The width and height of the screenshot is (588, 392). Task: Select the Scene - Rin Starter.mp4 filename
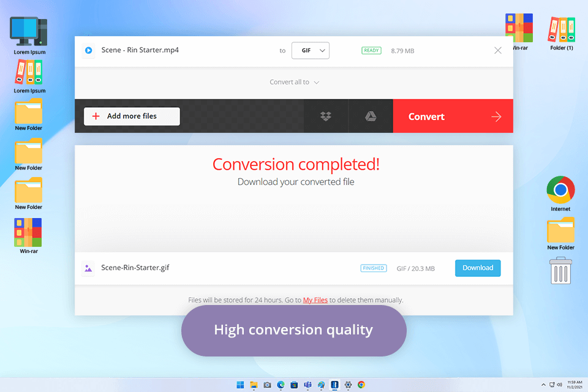pyautogui.click(x=140, y=50)
